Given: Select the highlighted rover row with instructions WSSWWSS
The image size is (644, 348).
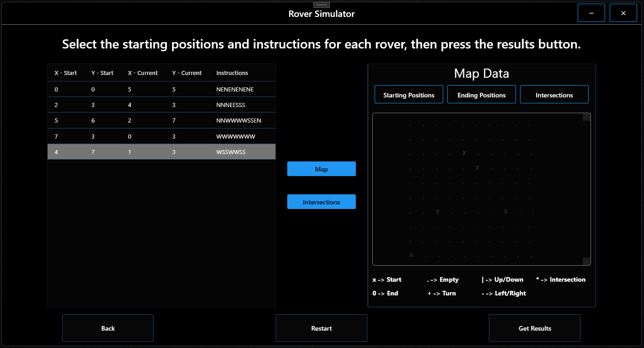Looking at the screenshot, I should [x=161, y=151].
